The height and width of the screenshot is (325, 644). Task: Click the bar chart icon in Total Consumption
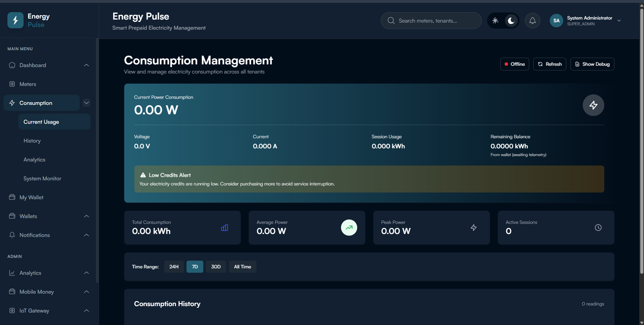[x=225, y=228]
